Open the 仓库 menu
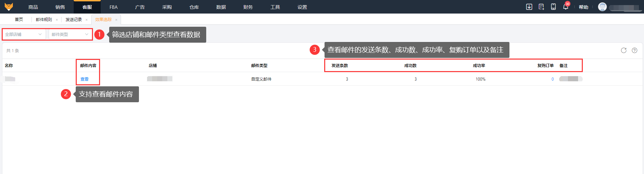The image size is (644, 174). click(x=194, y=7)
